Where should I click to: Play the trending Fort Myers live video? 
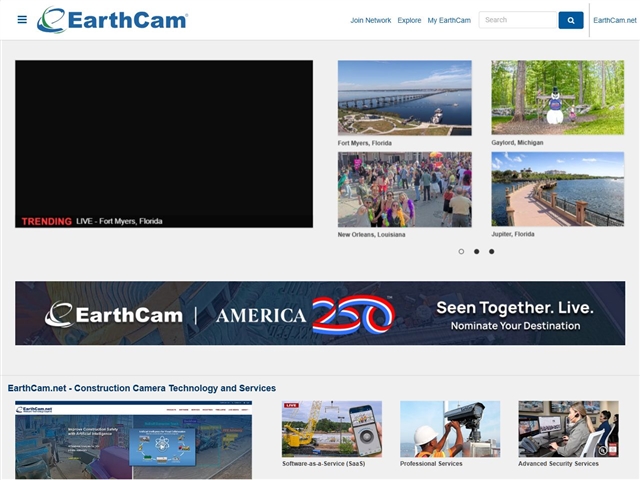pos(164,144)
